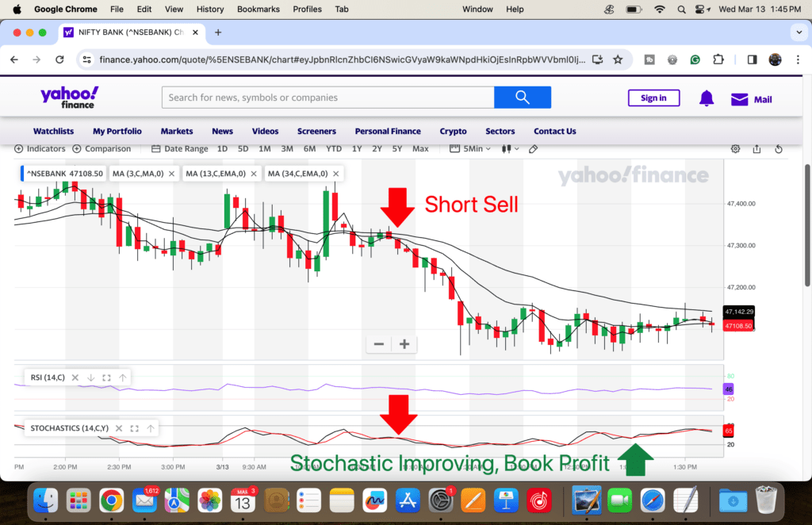The image size is (812, 525).
Task: Select the 3M range
Action: tap(287, 148)
